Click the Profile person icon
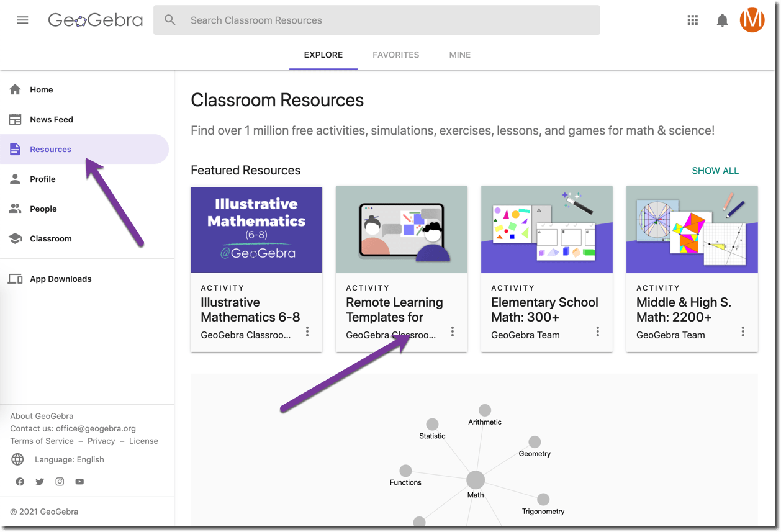The height and width of the screenshot is (532, 781). tap(16, 179)
